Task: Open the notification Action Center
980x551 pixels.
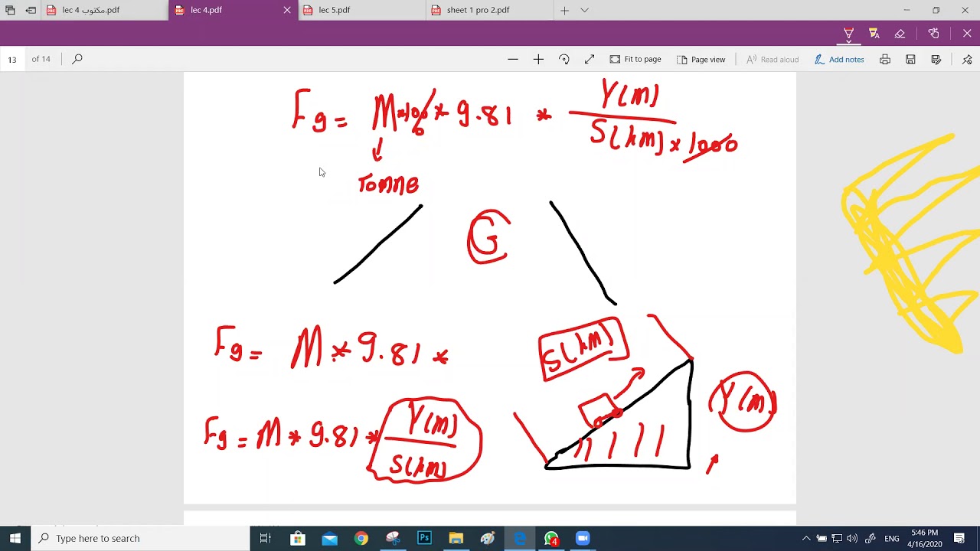Action: coord(959,538)
